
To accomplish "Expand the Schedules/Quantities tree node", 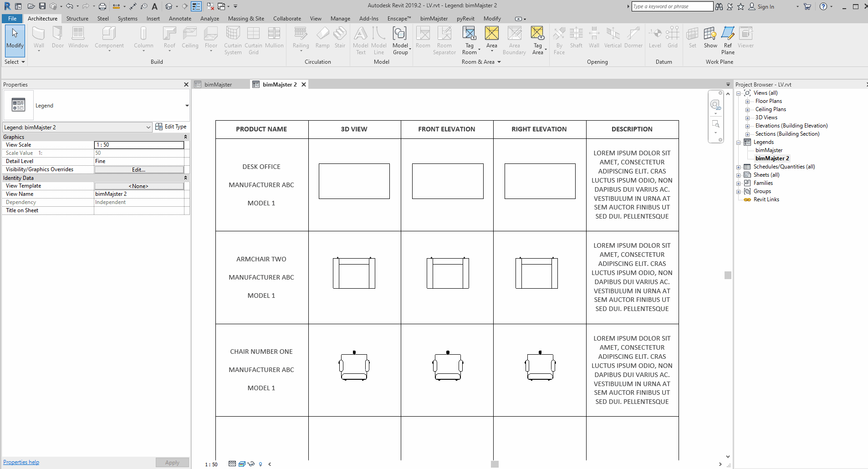I will click(738, 167).
